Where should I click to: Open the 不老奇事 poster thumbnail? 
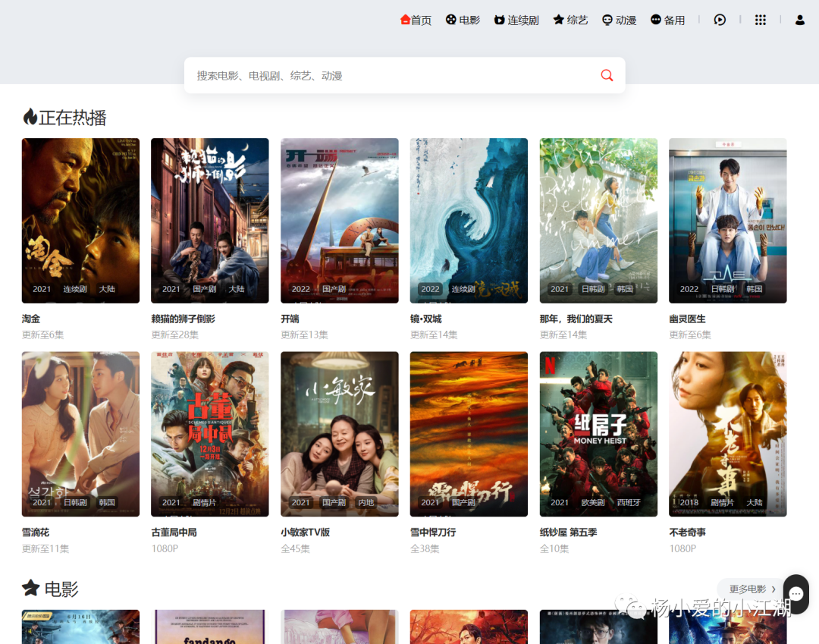tap(727, 434)
